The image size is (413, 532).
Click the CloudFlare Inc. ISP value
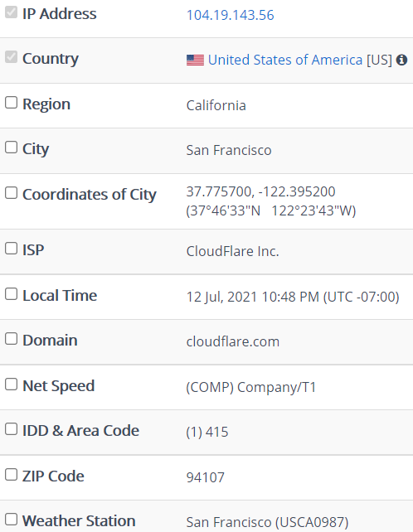point(232,251)
